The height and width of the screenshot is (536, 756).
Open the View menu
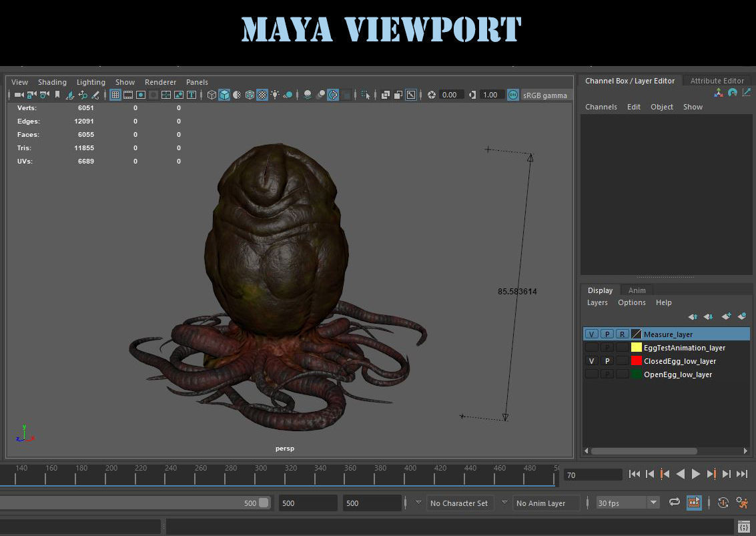click(20, 82)
